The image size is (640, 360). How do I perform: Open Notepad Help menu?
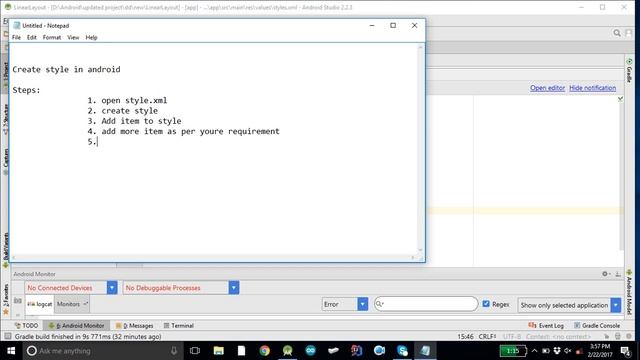(x=91, y=37)
